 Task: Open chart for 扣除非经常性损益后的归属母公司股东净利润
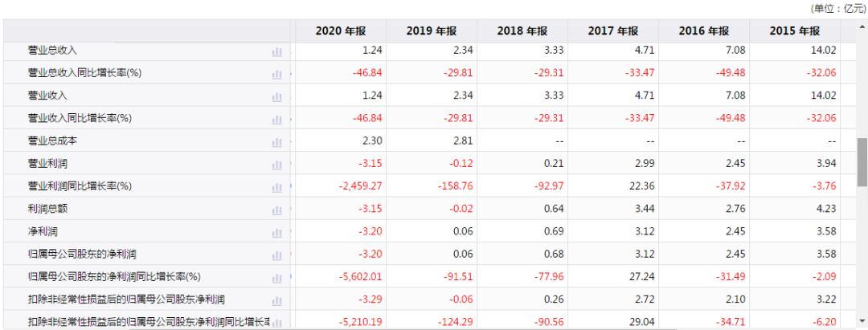click(x=277, y=301)
